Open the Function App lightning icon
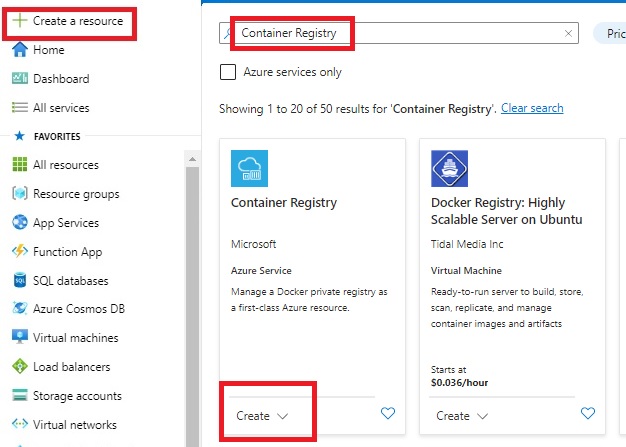This screenshot has height=447, width=626. [20, 252]
